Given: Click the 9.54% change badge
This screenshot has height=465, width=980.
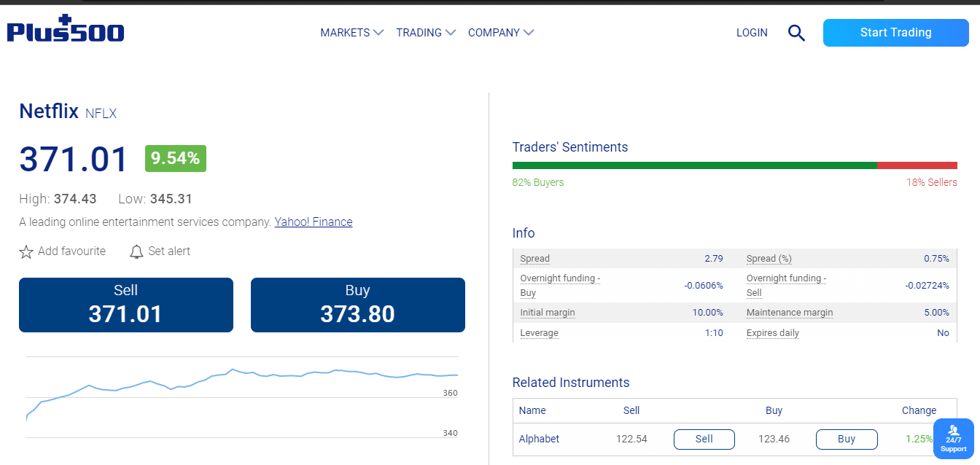Looking at the screenshot, I should pyautogui.click(x=176, y=158).
